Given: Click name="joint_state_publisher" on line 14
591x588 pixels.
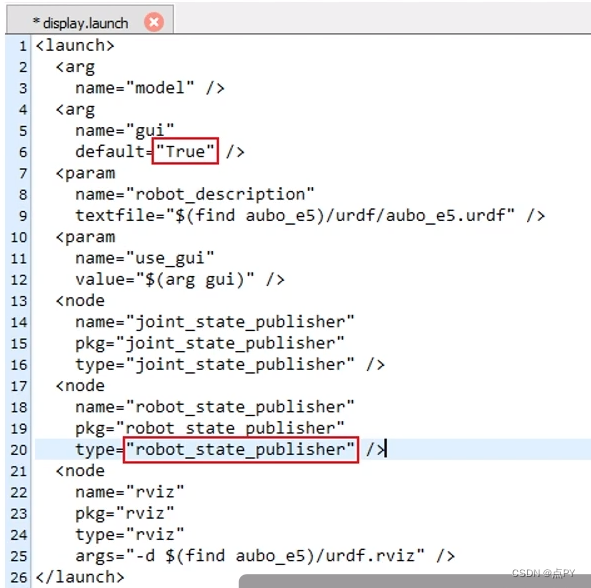Looking at the screenshot, I should 215,322.
